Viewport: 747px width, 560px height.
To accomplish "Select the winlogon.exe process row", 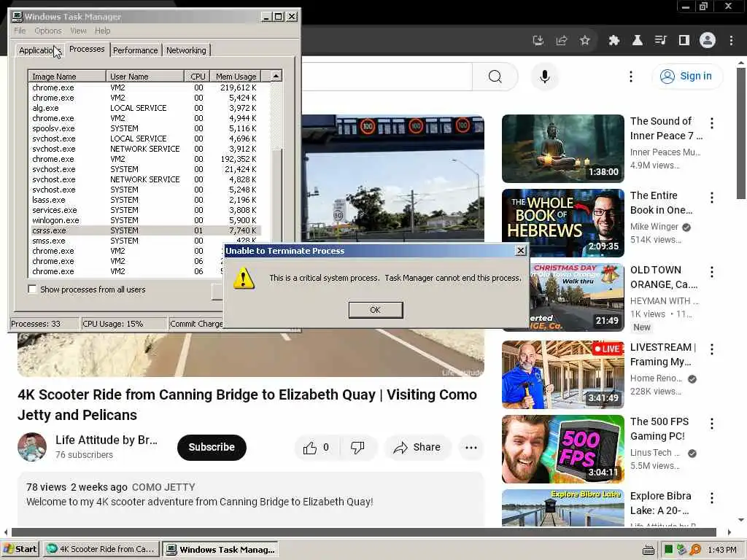I will click(x=145, y=220).
